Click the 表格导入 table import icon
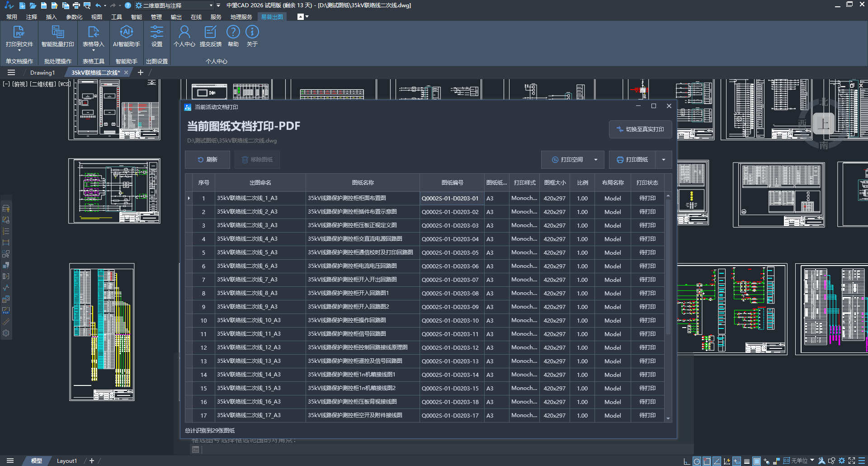This screenshot has height=466, width=868. [93, 33]
